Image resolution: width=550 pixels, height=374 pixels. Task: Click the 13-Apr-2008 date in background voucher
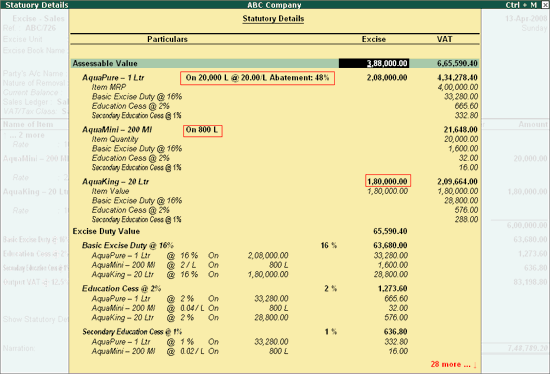526,18
